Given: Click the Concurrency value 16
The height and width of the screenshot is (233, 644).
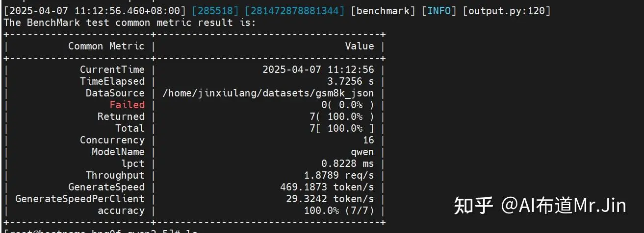Looking at the screenshot, I should pyautogui.click(x=368, y=140).
